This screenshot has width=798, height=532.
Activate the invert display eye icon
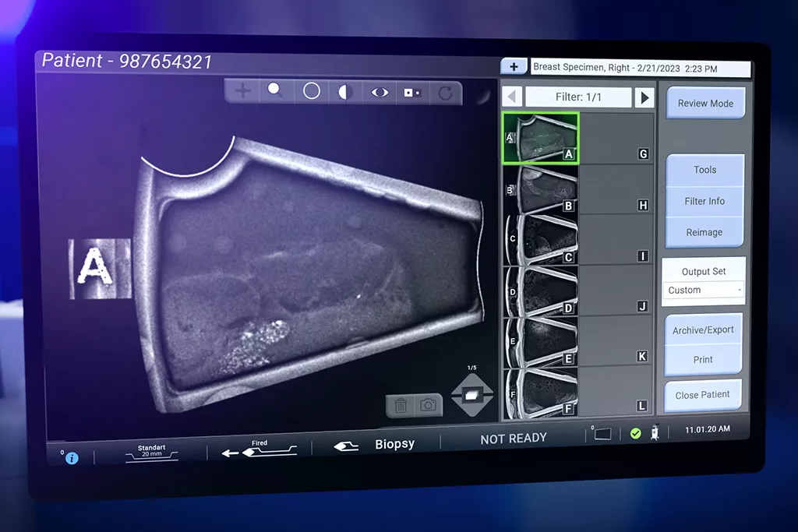380,91
